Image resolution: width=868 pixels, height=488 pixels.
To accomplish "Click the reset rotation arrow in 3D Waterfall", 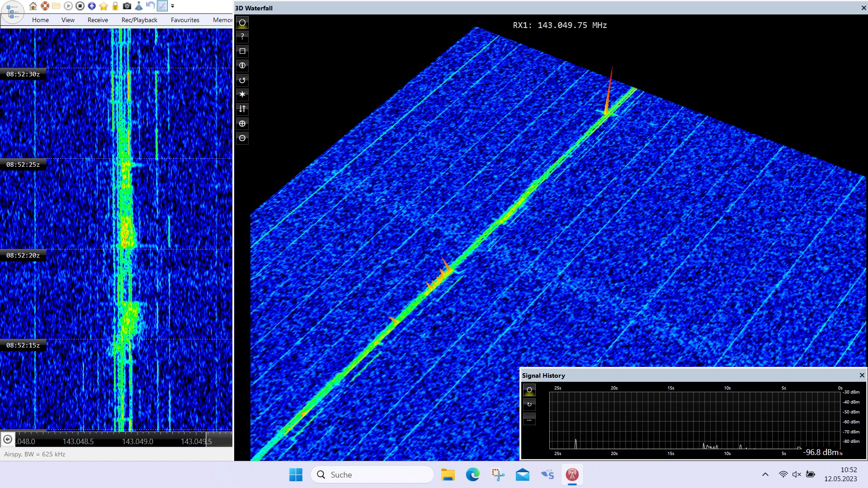I will point(242,80).
